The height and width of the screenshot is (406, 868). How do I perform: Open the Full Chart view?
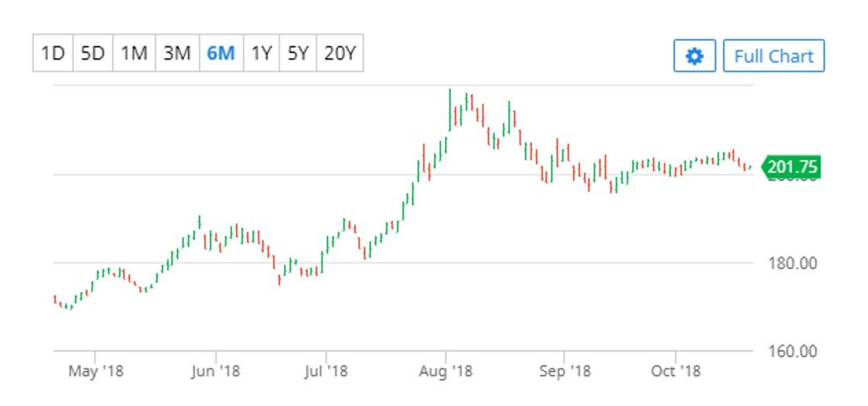(774, 56)
